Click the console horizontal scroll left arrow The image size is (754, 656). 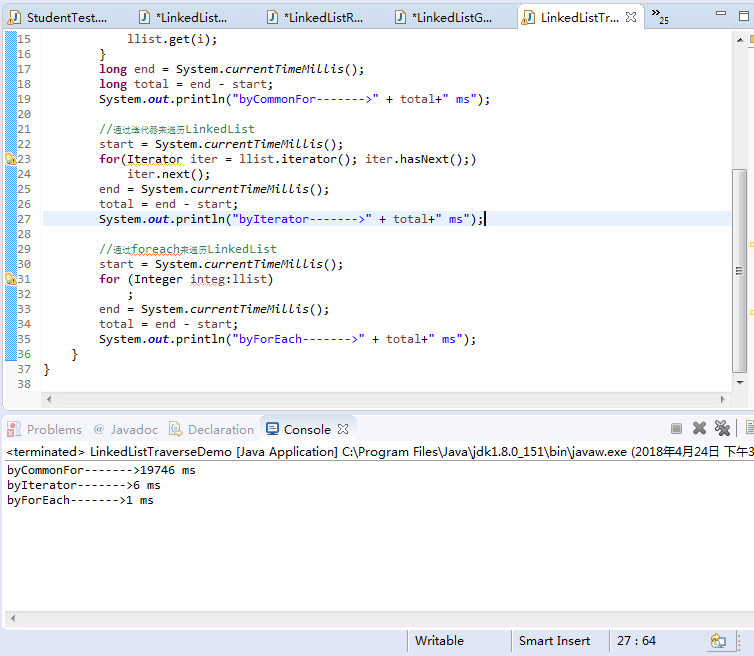pos(13,618)
